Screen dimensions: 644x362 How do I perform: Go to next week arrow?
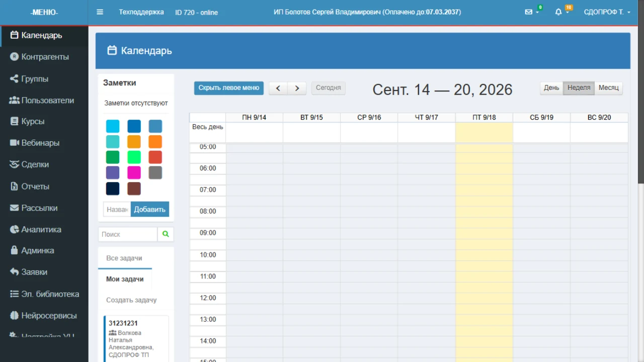pyautogui.click(x=297, y=88)
